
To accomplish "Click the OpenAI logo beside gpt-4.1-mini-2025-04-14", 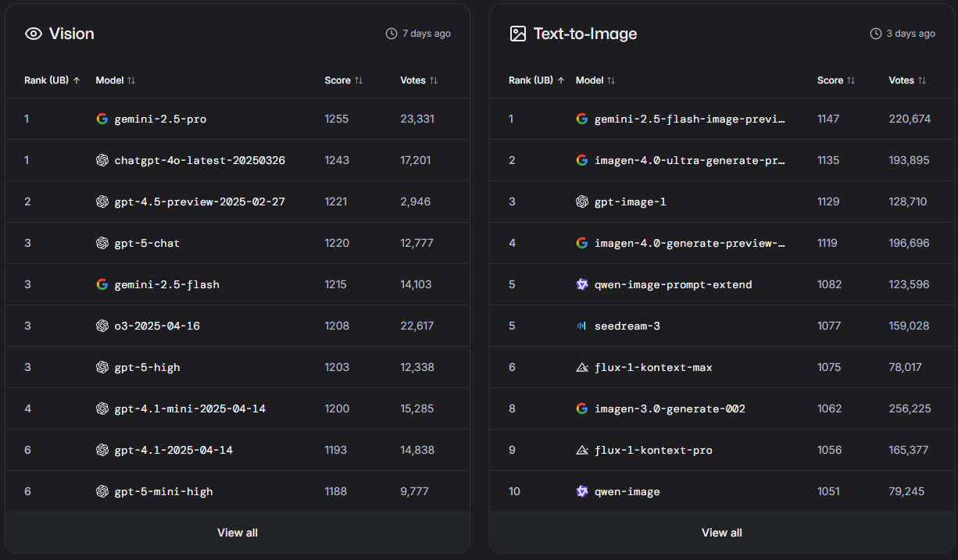I will (102, 408).
